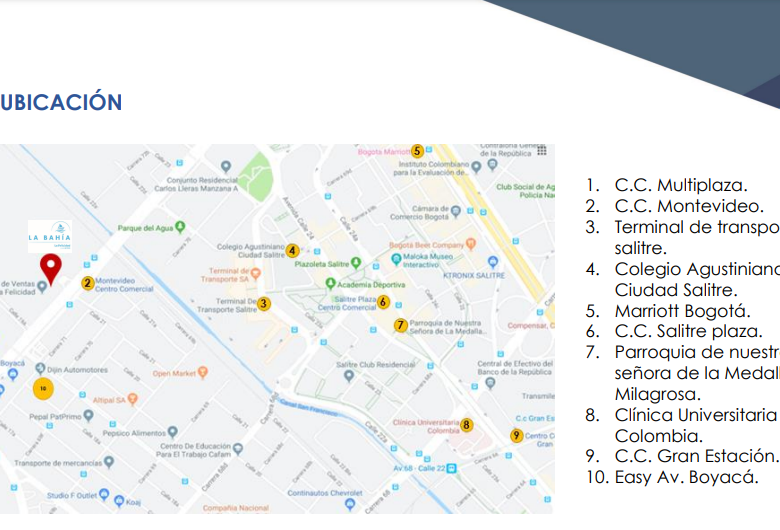Click the Academia Deportiva green pin
780x530 pixels.
coord(330,283)
